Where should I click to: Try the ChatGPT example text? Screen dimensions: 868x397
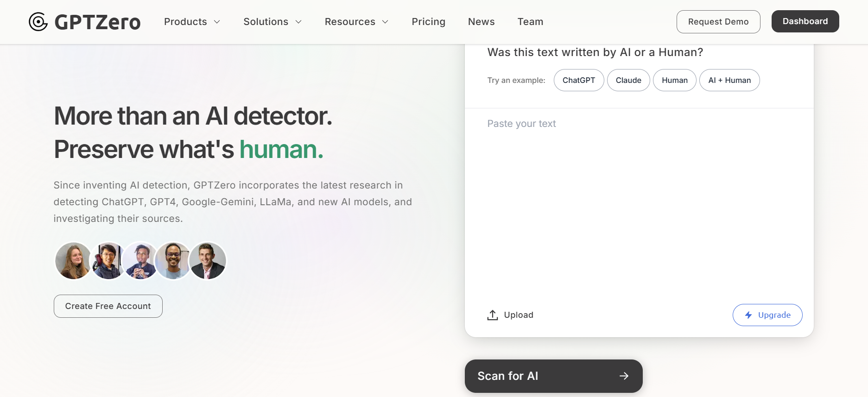click(579, 80)
